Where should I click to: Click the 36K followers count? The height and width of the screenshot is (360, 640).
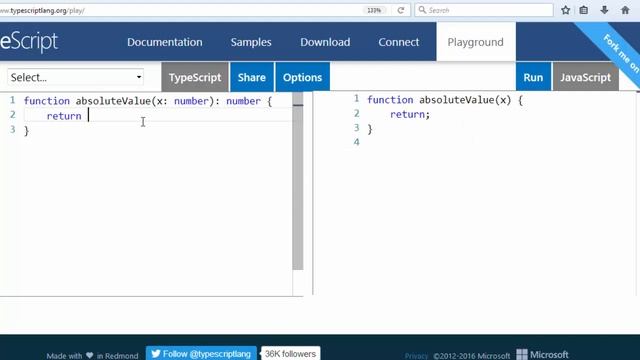[290, 353]
